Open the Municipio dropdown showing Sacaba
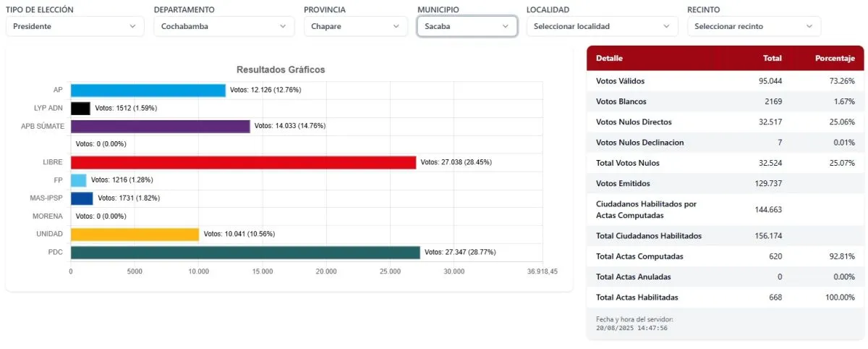Viewport: 868px width, 349px height. pos(467,26)
